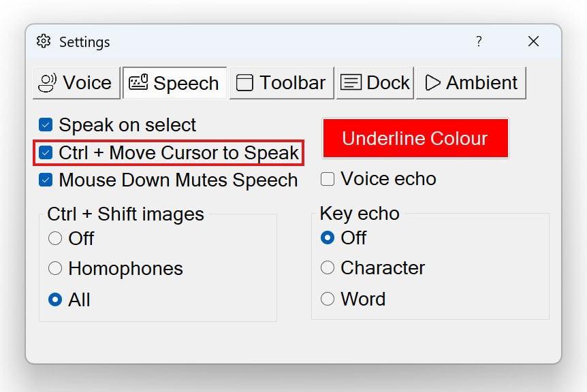Close the Settings dialog
The width and height of the screenshot is (587, 392).
point(533,41)
